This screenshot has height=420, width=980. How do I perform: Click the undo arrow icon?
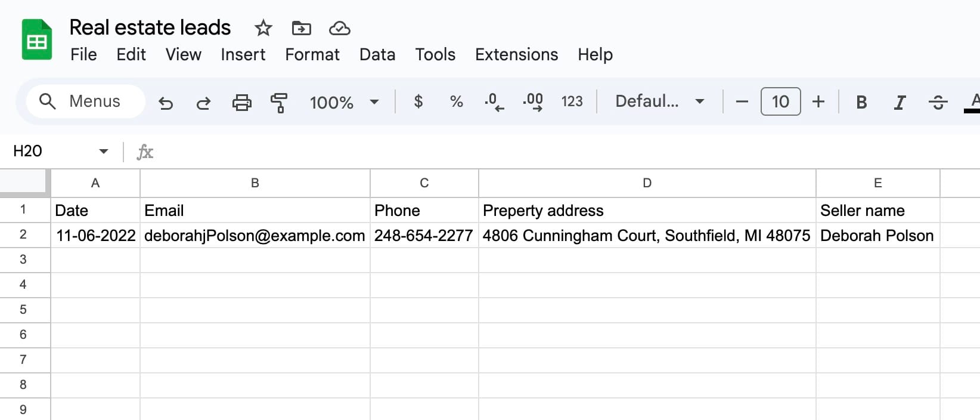point(166,103)
